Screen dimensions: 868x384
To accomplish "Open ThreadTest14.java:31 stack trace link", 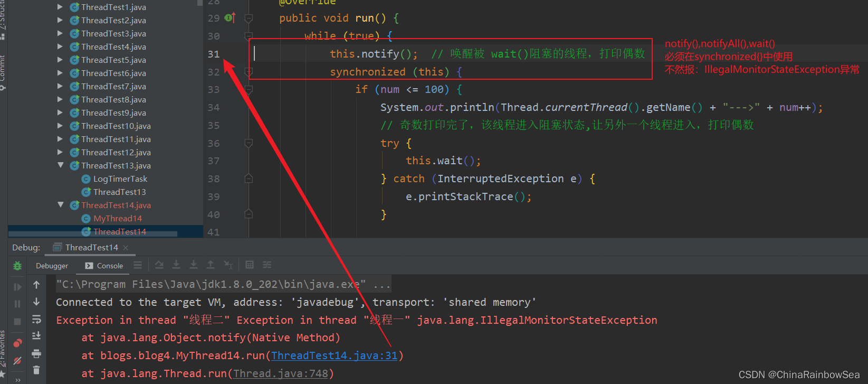I will pos(335,355).
